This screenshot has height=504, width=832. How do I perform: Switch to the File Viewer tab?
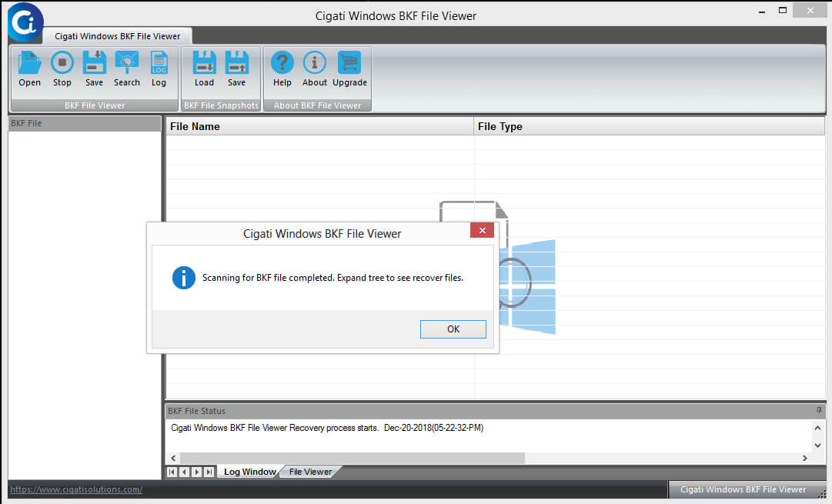310,472
